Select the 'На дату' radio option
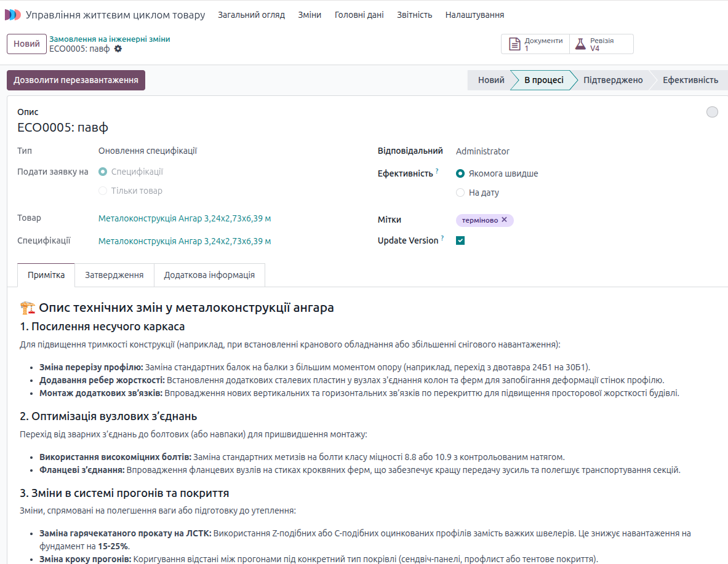 460,193
